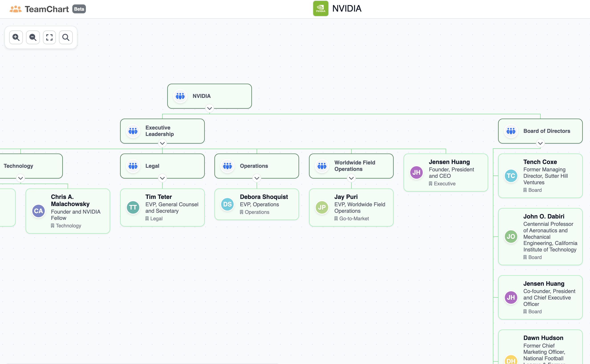Select the Board of Directors node
590x364 pixels.
pyautogui.click(x=540, y=131)
